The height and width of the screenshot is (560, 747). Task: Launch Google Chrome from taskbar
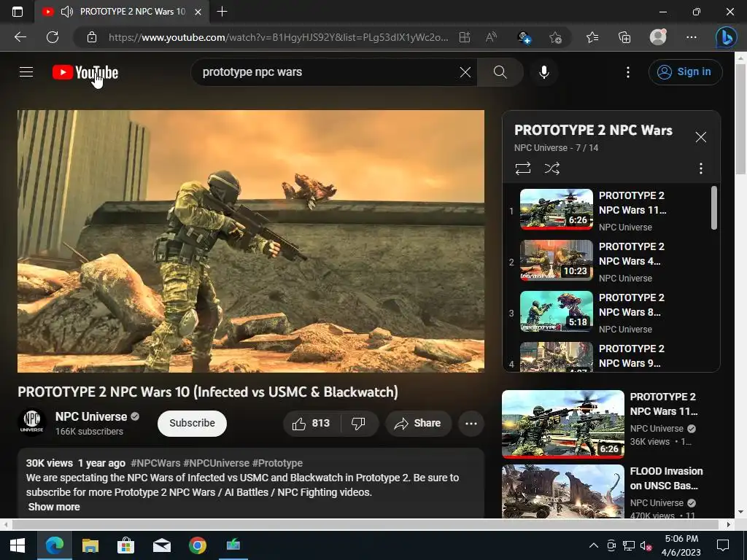click(x=197, y=545)
